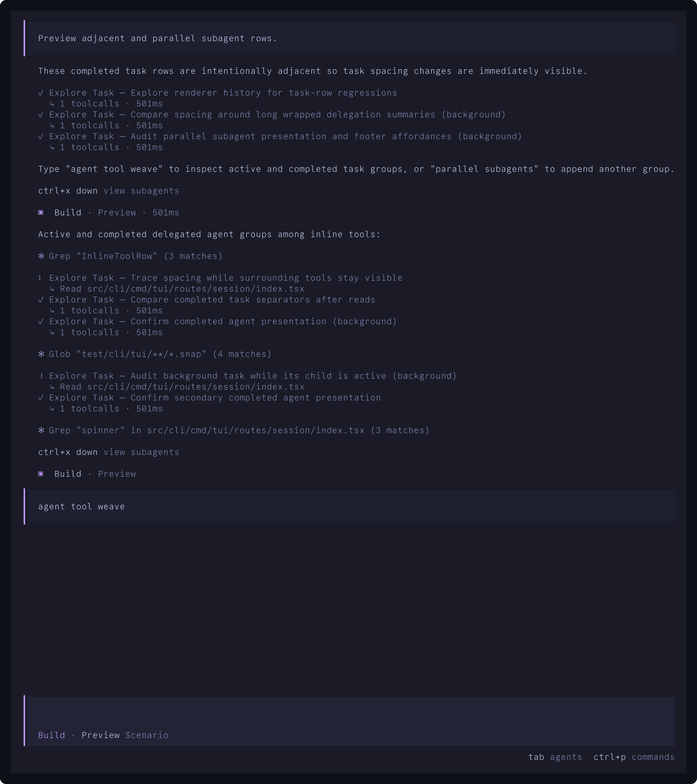Click the asterisk icon beside Glob "test/cli/tui"
Image resolution: width=697 pixels, height=784 pixels.
point(41,354)
